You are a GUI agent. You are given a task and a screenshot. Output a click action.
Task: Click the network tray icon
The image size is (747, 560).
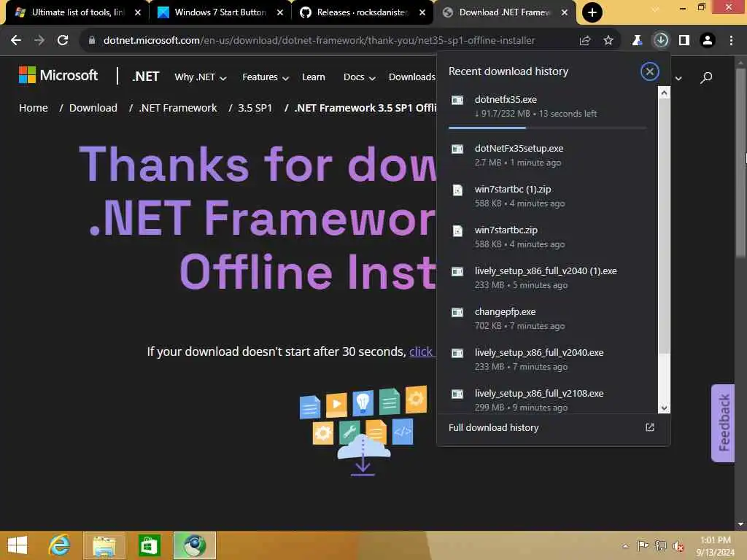point(660,545)
